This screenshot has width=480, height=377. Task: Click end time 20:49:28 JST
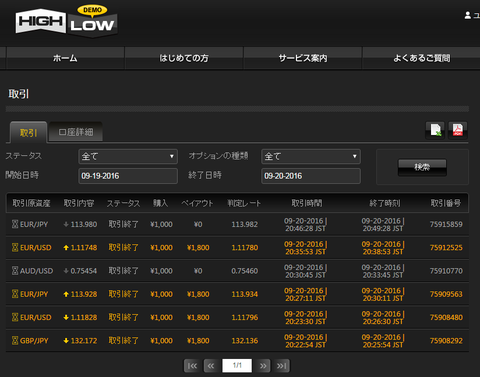click(x=383, y=229)
